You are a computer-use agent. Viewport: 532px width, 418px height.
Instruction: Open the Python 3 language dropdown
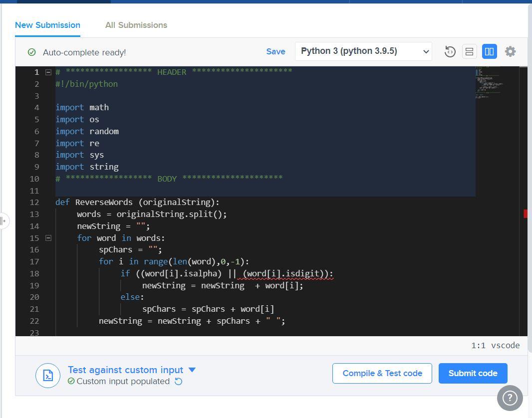[363, 51]
